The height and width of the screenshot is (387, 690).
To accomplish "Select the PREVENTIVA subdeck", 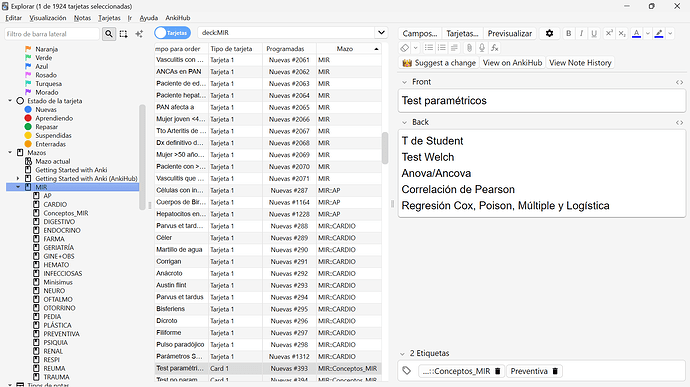I will [x=61, y=334].
